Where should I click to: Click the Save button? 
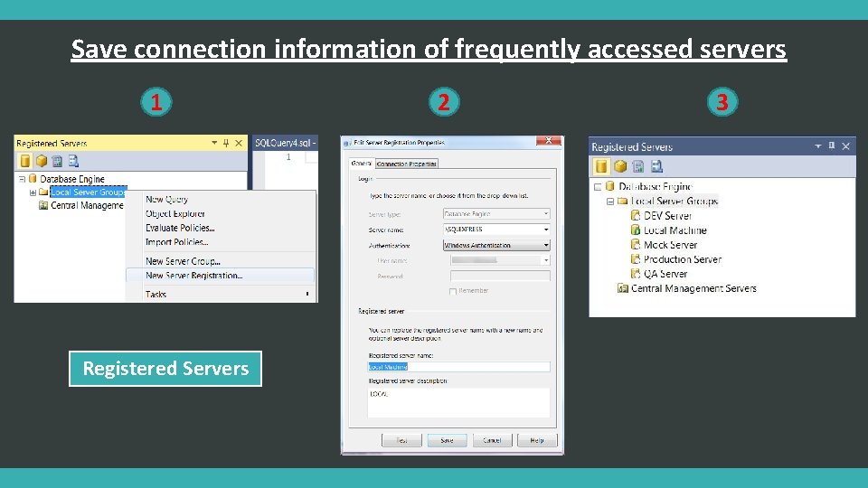(x=448, y=440)
